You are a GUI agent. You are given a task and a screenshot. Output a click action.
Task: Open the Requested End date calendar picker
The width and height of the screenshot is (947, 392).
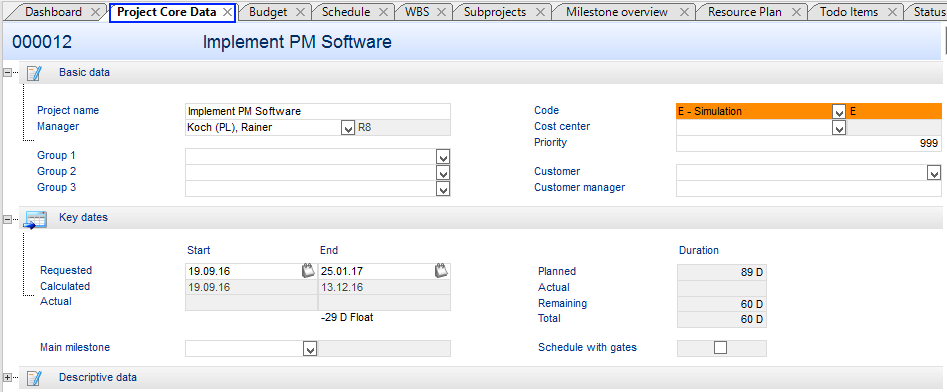pyautogui.click(x=441, y=271)
